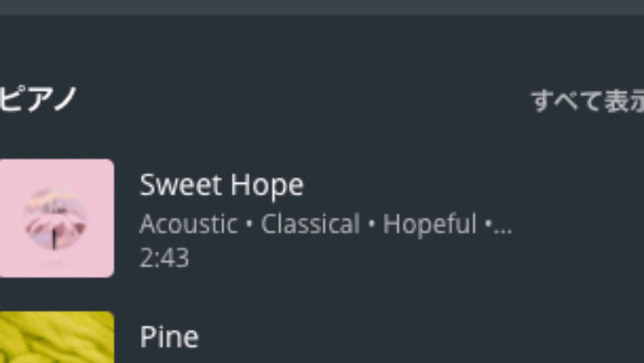
Task: Click the Acoustic tag under Sweet Hope
Action: point(189,224)
